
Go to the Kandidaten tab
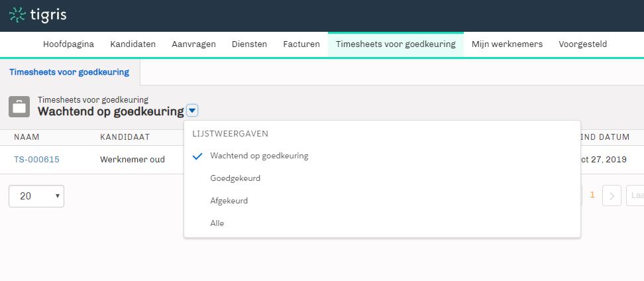click(133, 44)
